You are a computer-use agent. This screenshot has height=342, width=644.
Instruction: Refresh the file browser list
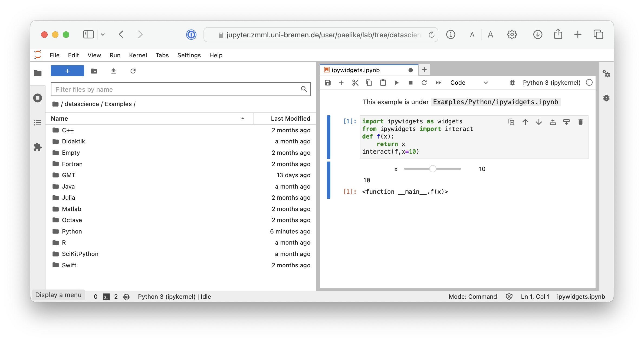[133, 71]
